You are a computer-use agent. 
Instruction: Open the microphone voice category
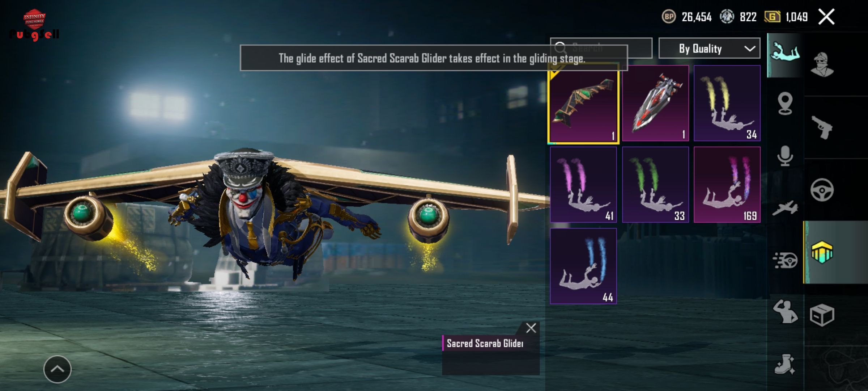point(785,156)
